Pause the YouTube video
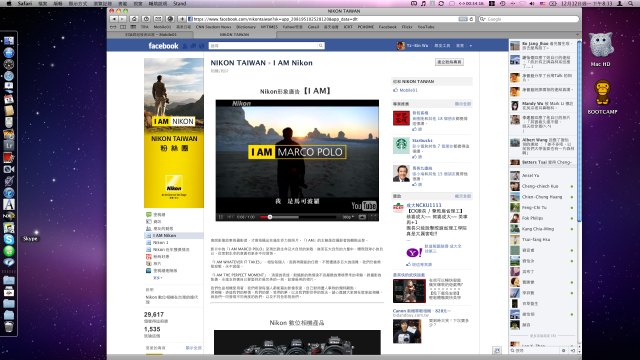Image resolution: width=640 pixels, height=360 pixels. [x=221, y=217]
